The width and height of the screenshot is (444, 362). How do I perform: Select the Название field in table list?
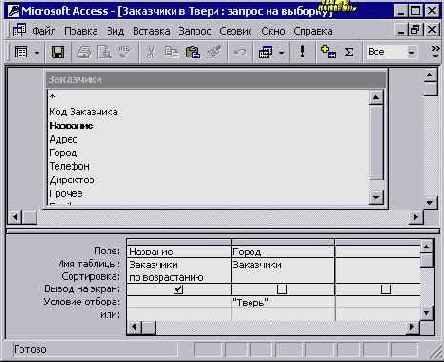pyautogui.click(x=208, y=126)
